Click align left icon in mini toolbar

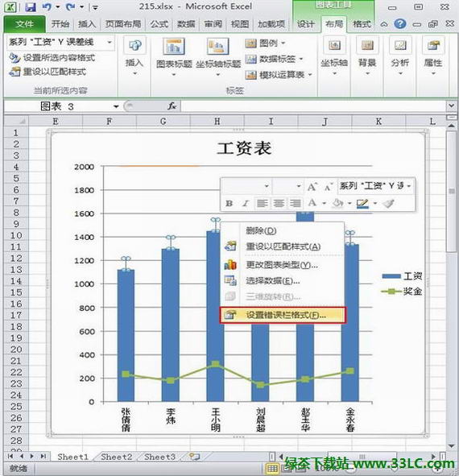click(x=262, y=204)
